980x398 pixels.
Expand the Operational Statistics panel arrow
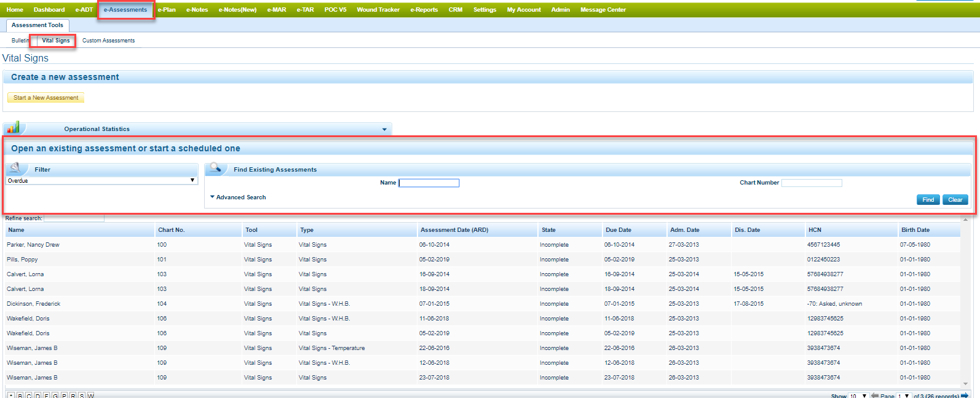[x=385, y=129]
